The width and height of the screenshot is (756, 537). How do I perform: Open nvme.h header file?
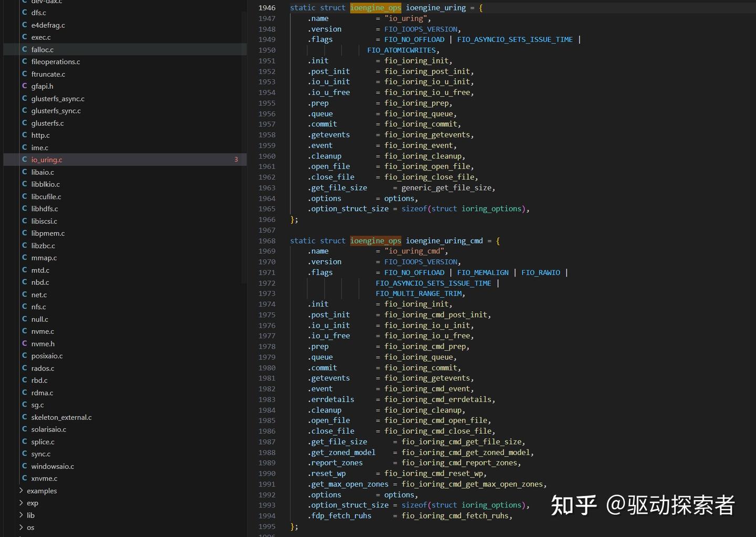pyautogui.click(x=43, y=344)
